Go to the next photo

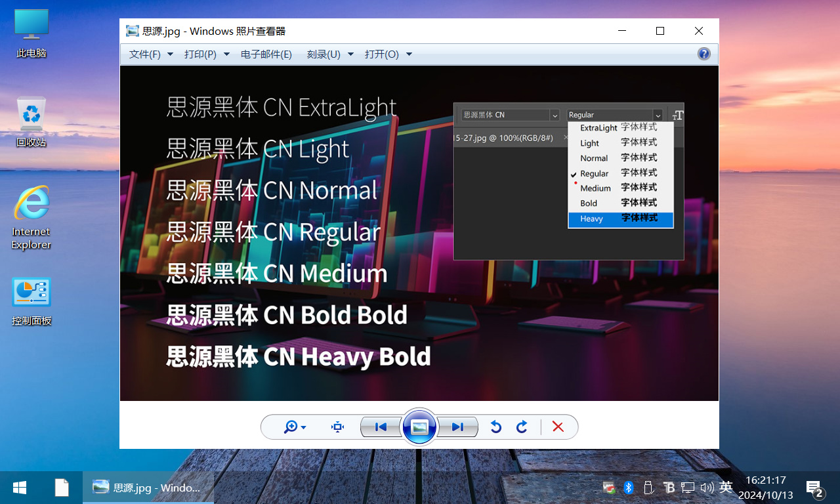458,427
